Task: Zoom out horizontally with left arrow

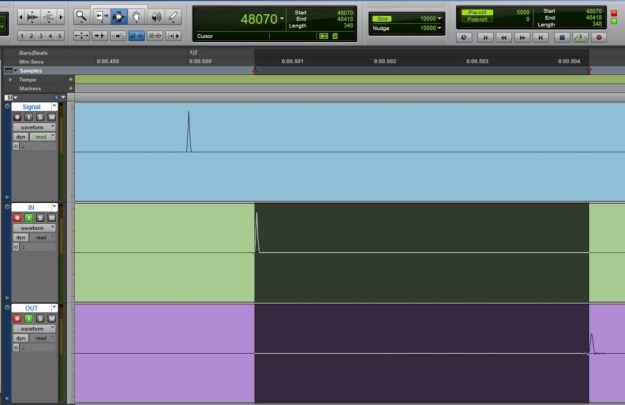Action: point(20,17)
